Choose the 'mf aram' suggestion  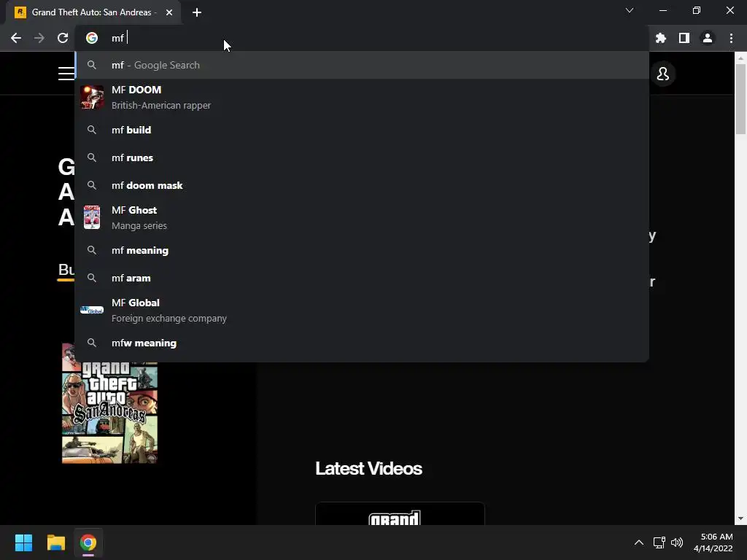[x=362, y=278]
